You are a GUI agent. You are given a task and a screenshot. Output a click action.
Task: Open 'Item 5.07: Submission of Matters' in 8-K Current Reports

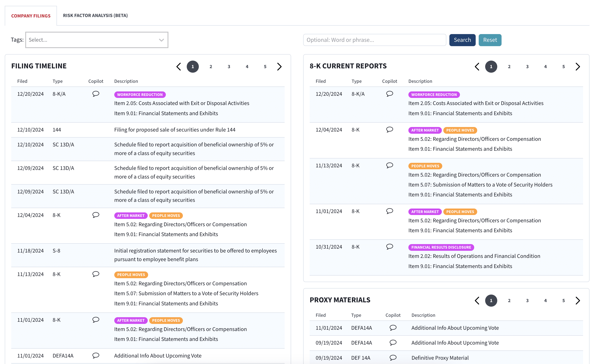coord(480,185)
